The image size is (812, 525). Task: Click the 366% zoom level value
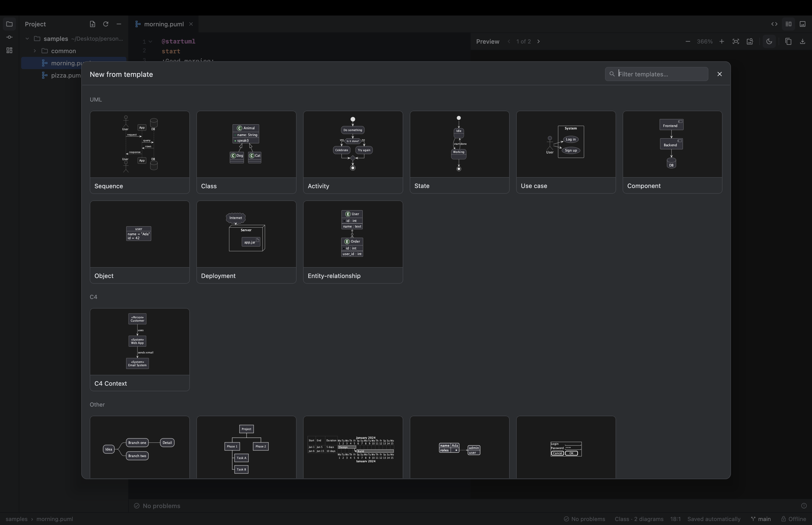pos(704,41)
